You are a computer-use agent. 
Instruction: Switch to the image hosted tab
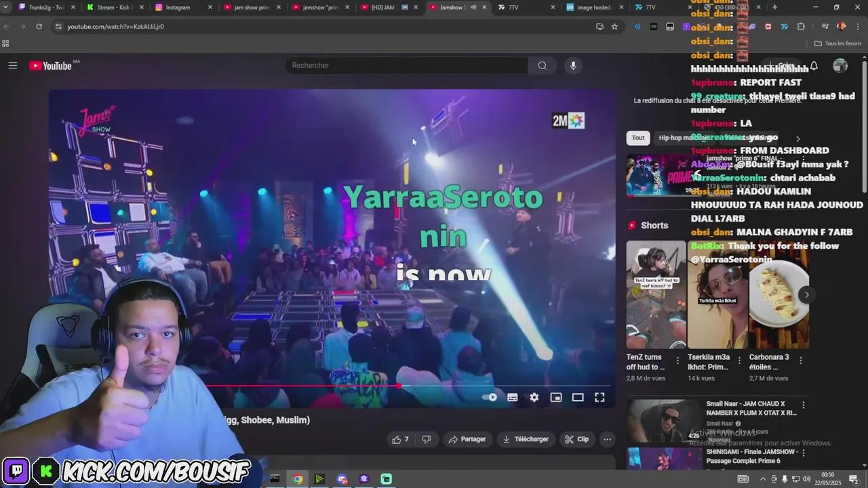coord(593,7)
